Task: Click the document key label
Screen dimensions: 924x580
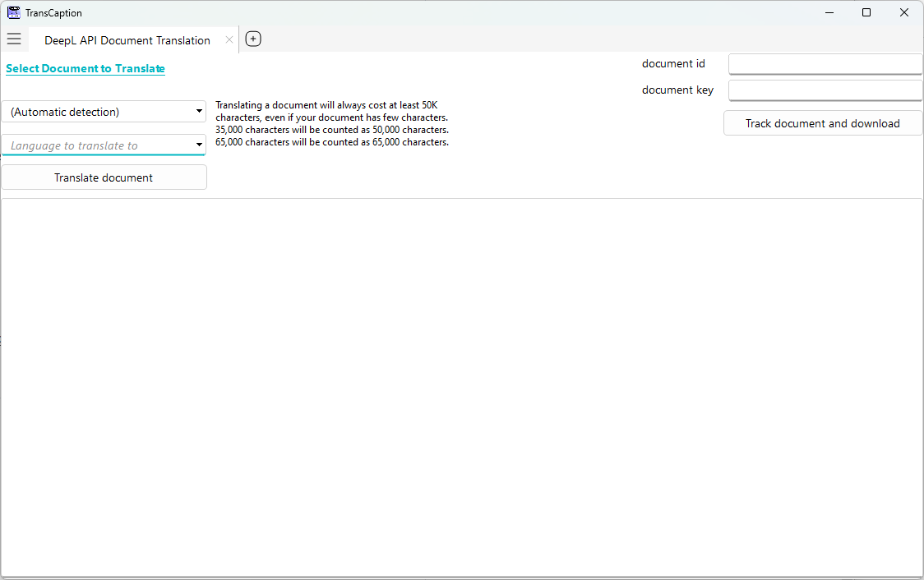Action: click(677, 90)
